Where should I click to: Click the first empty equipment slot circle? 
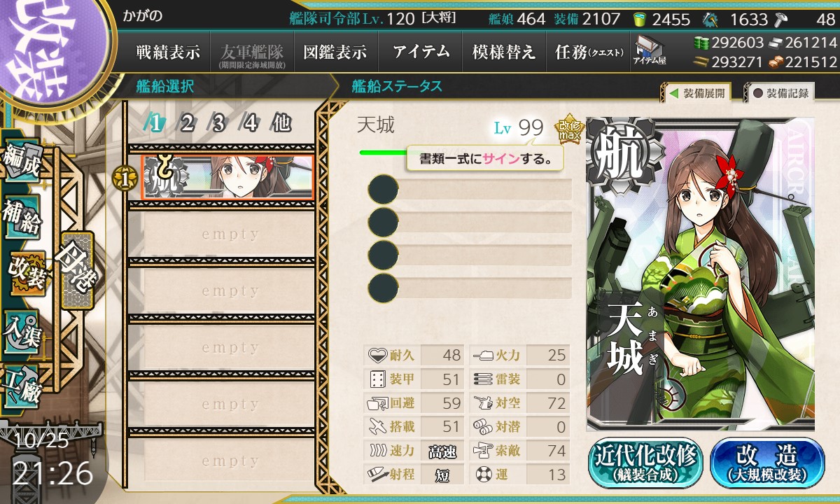tap(384, 190)
